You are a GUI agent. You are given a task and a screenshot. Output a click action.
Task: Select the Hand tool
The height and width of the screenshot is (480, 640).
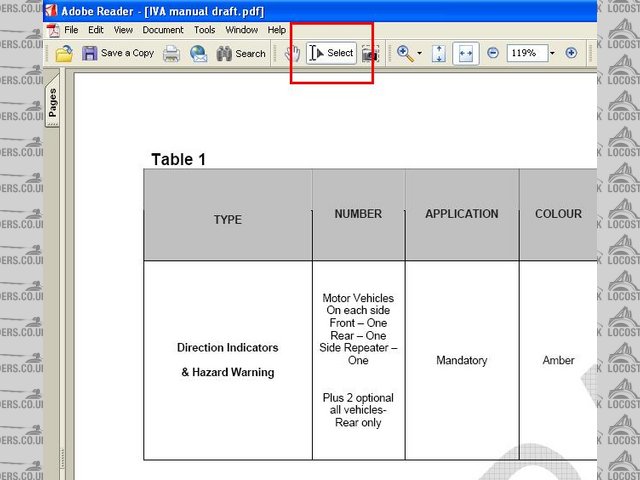pos(292,53)
